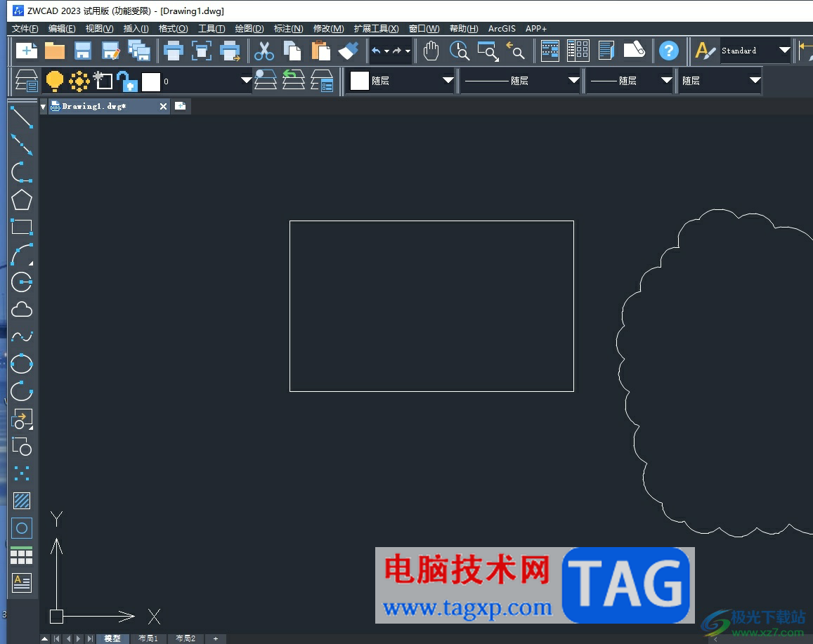
Task: Click the Zoom Window icon
Action: [488, 51]
